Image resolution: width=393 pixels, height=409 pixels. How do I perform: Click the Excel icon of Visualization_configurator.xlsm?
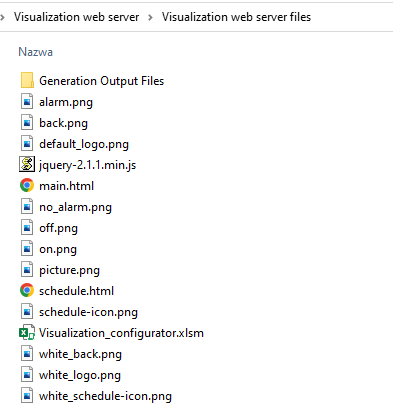(27, 333)
